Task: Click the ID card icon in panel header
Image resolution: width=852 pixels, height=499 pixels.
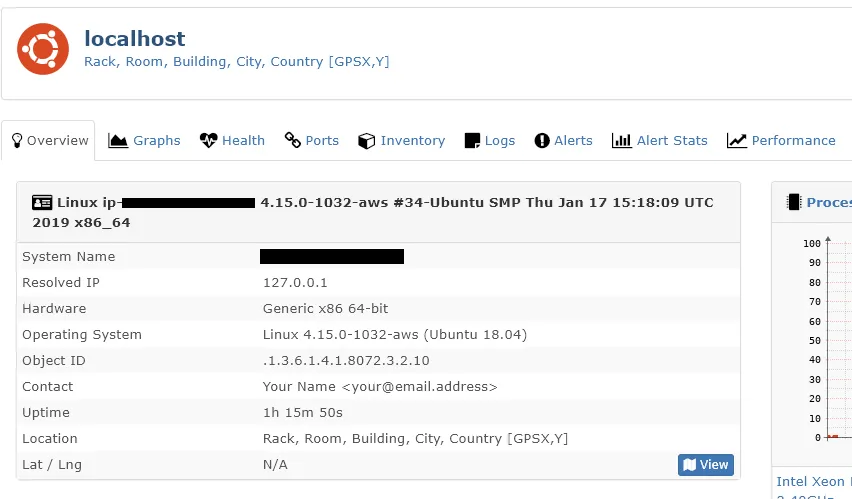Action: pos(42,203)
